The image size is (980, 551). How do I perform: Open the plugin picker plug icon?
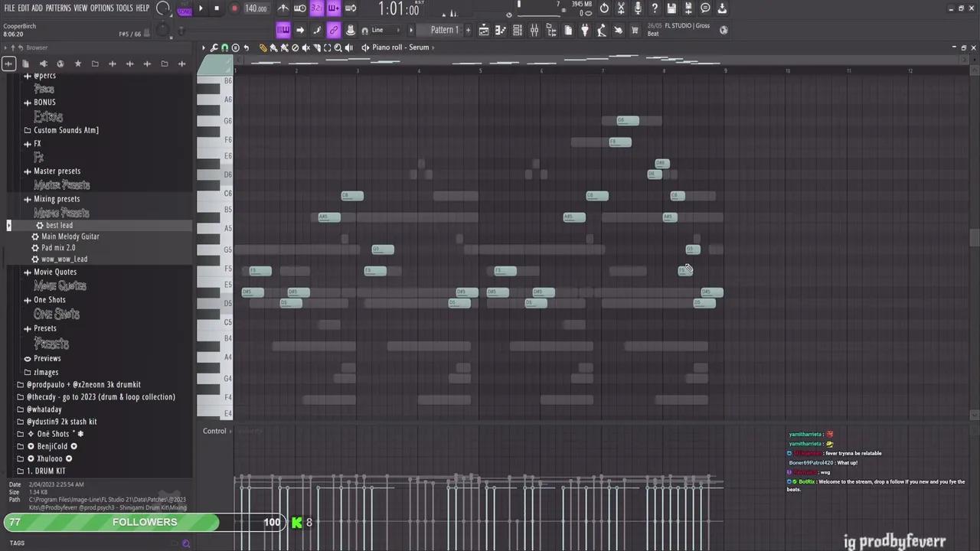pos(585,31)
